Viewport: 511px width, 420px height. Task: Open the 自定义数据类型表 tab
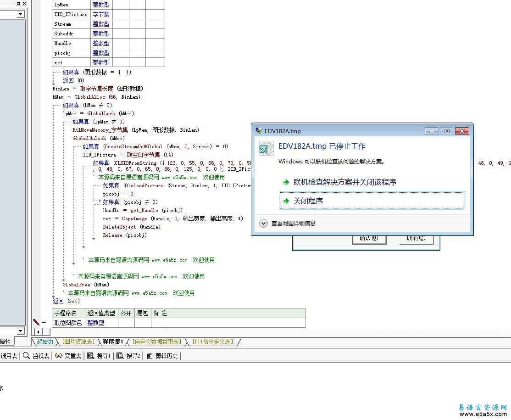point(156,342)
